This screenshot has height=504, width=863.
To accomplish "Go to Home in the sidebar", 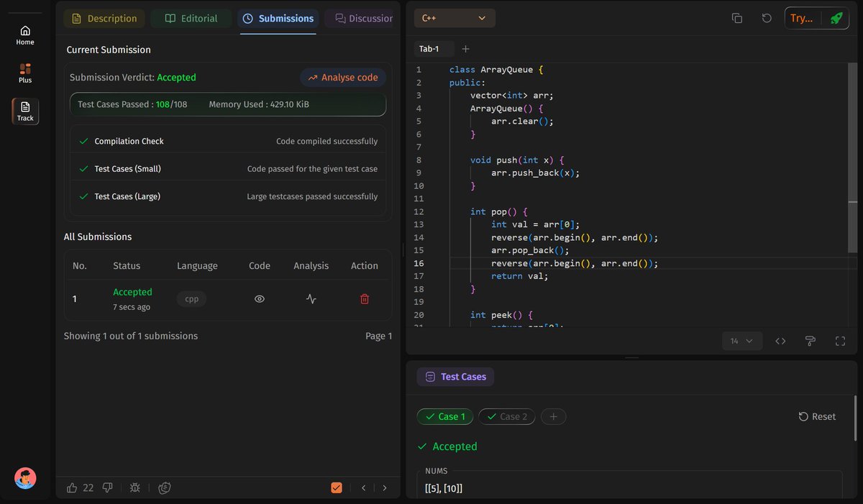I will coord(25,36).
